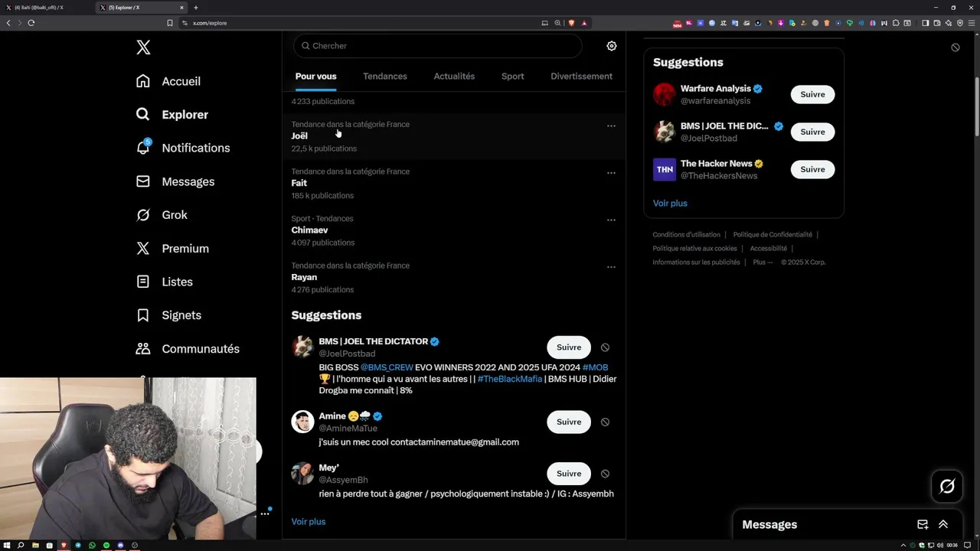Image resolution: width=980 pixels, height=551 pixels.
Task: Open the Rayan trending topic
Action: tap(453, 278)
